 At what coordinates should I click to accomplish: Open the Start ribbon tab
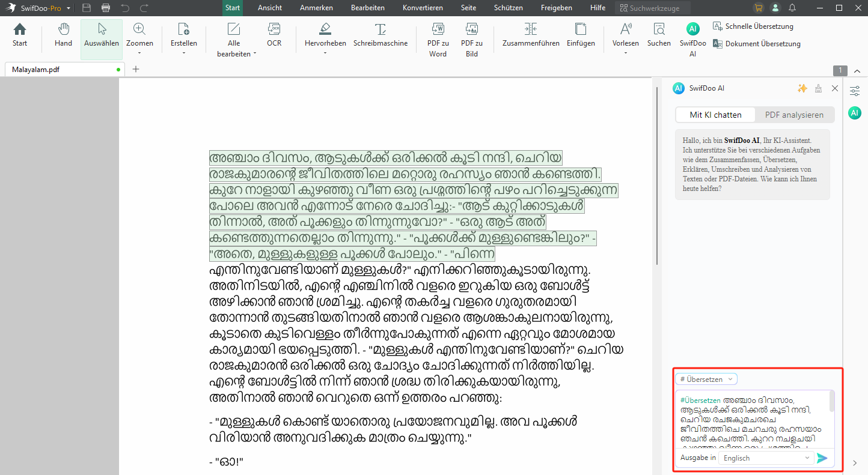pyautogui.click(x=233, y=8)
